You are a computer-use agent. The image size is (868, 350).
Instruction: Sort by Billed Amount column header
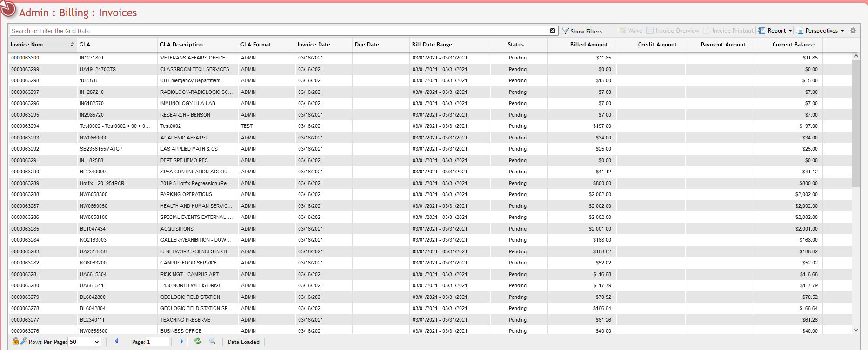(x=588, y=45)
